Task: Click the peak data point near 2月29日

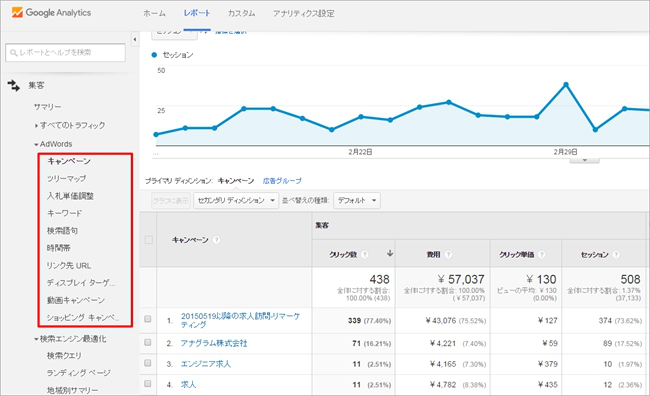Action: click(566, 85)
